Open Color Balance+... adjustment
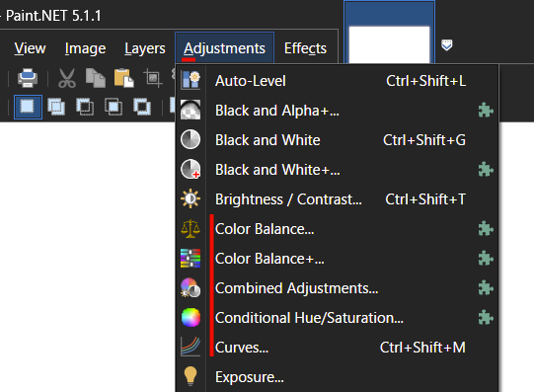 click(338, 259)
